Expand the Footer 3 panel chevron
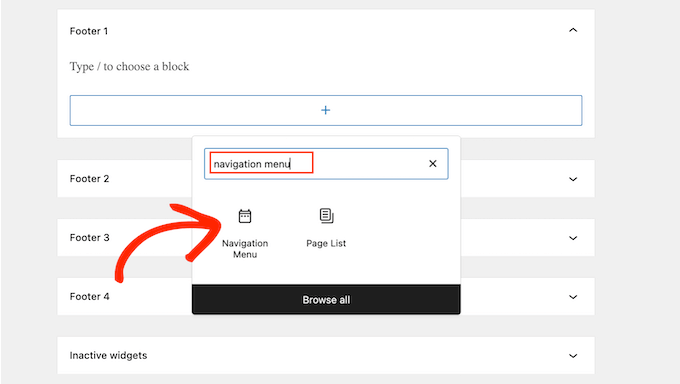 (x=573, y=238)
